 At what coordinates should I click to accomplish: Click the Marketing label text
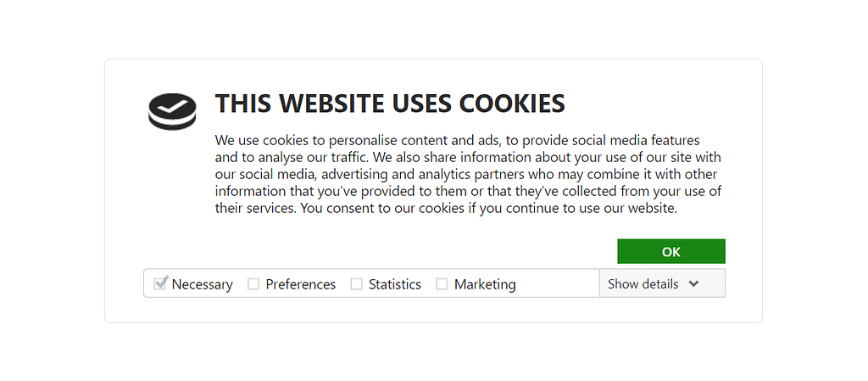485,285
